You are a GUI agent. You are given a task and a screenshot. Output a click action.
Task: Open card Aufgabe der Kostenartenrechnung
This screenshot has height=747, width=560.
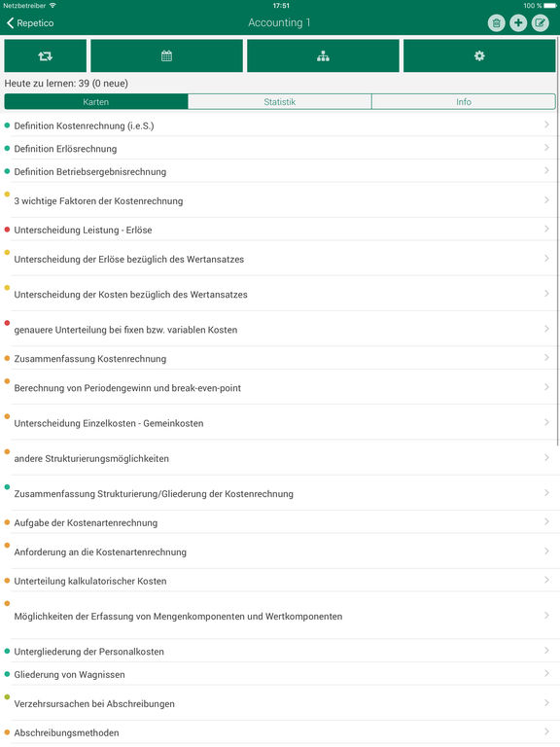(x=280, y=521)
